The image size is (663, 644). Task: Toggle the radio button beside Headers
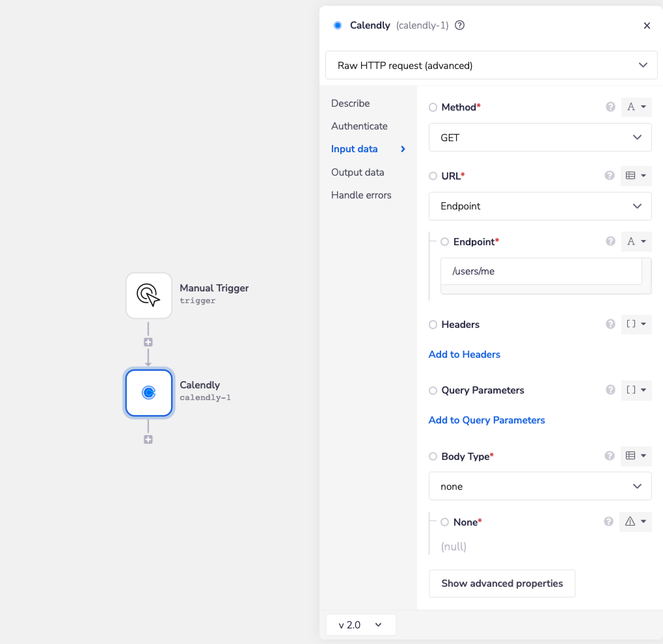coord(433,325)
